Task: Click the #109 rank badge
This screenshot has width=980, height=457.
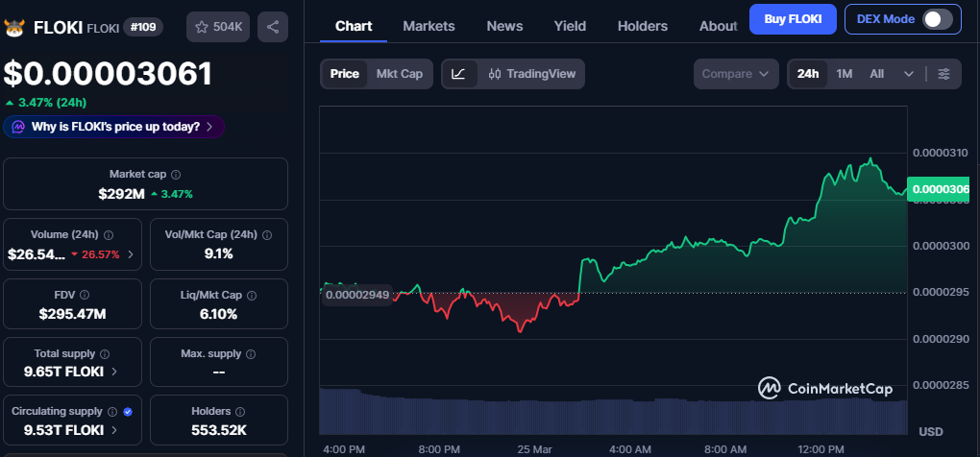Action: tap(143, 27)
